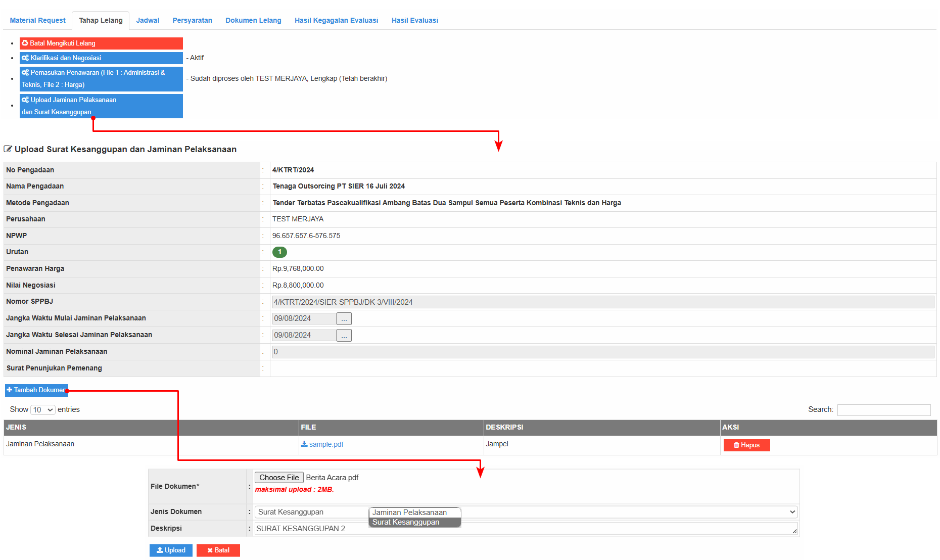Click the gears icon beside Pemasukan Penawaran
Viewport: 940px width, 560px height.
pyautogui.click(x=25, y=73)
